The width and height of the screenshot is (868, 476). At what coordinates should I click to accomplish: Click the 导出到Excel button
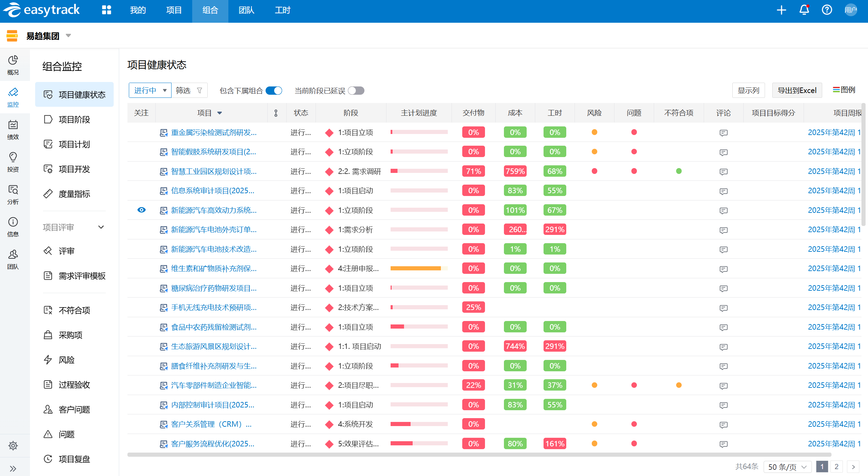pos(797,90)
